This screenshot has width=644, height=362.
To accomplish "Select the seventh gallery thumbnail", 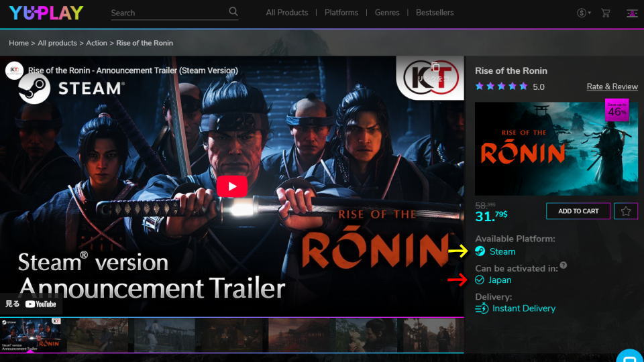I will pos(433,335).
